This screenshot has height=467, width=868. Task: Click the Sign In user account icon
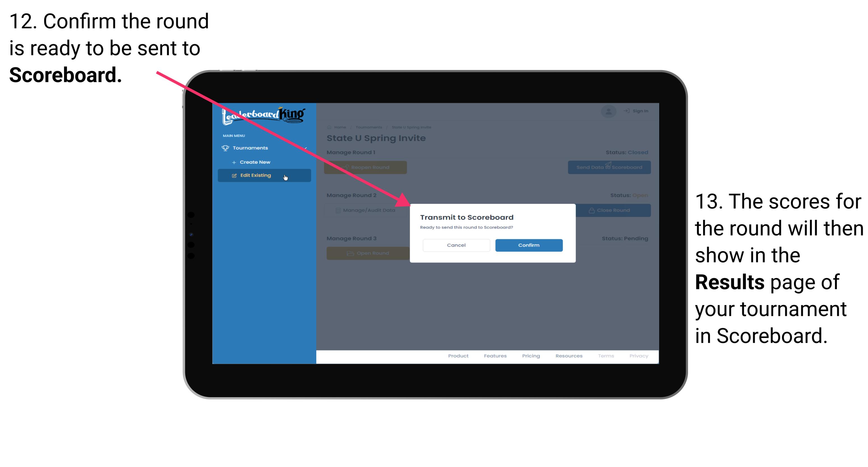click(608, 110)
